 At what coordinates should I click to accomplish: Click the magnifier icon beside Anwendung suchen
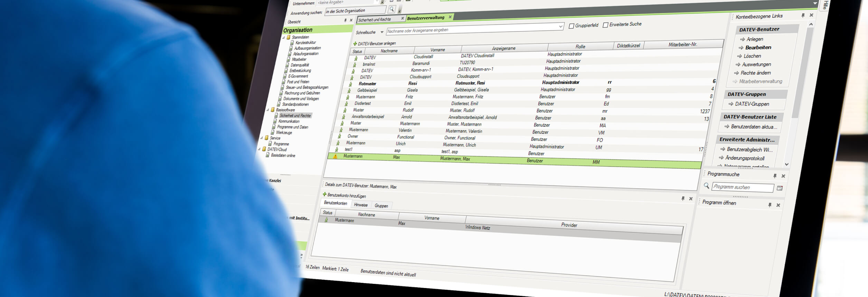tap(391, 9)
